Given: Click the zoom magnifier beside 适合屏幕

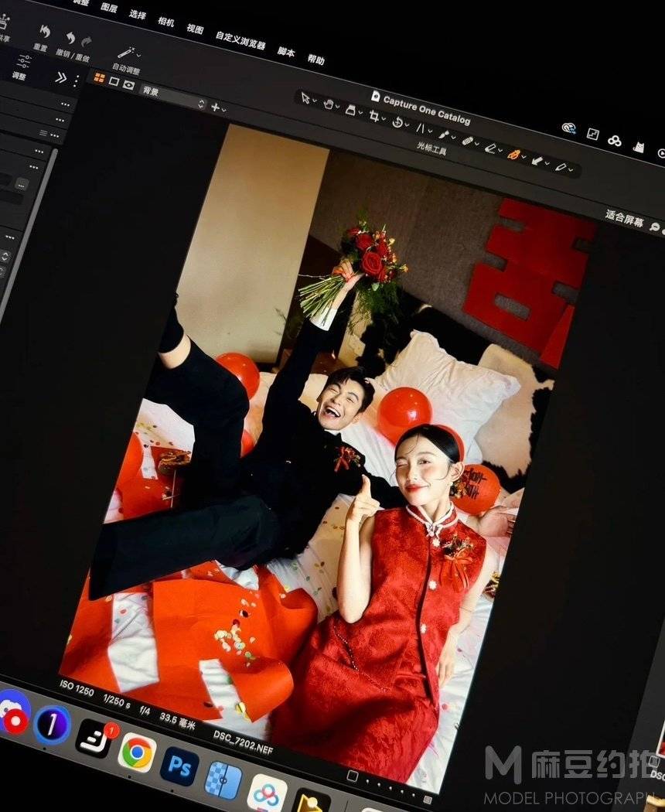Looking at the screenshot, I should point(655,227).
